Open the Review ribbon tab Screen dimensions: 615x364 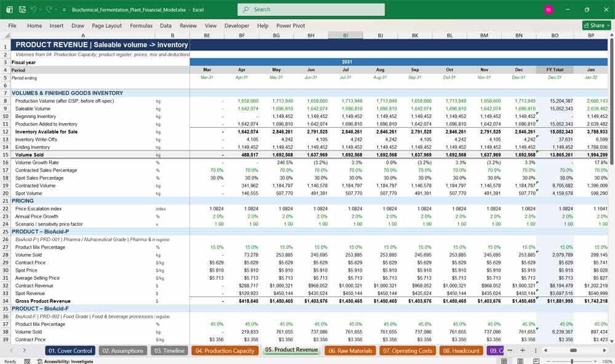click(188, 25)
